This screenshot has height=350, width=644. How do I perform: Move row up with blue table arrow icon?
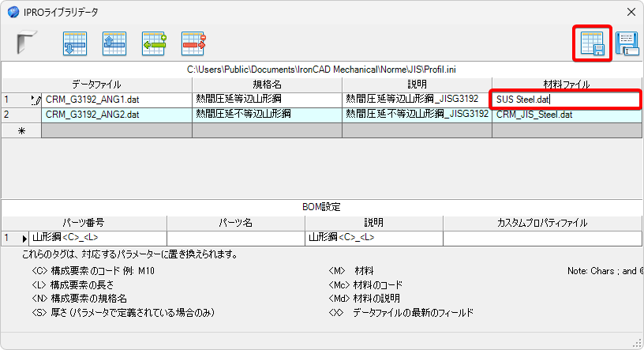[x=114, y=43]
